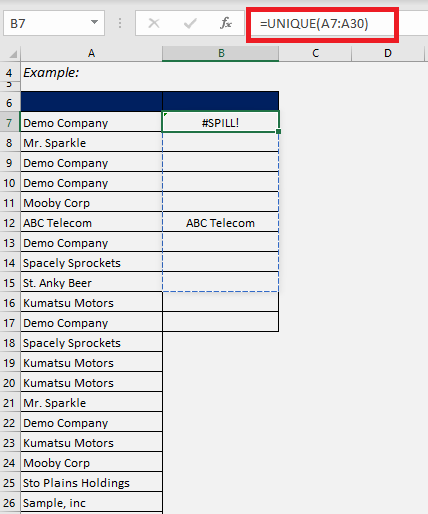This screenshot has width=428, height=514.
Task: Click the formula bar options dots
Action: [120, 23]
